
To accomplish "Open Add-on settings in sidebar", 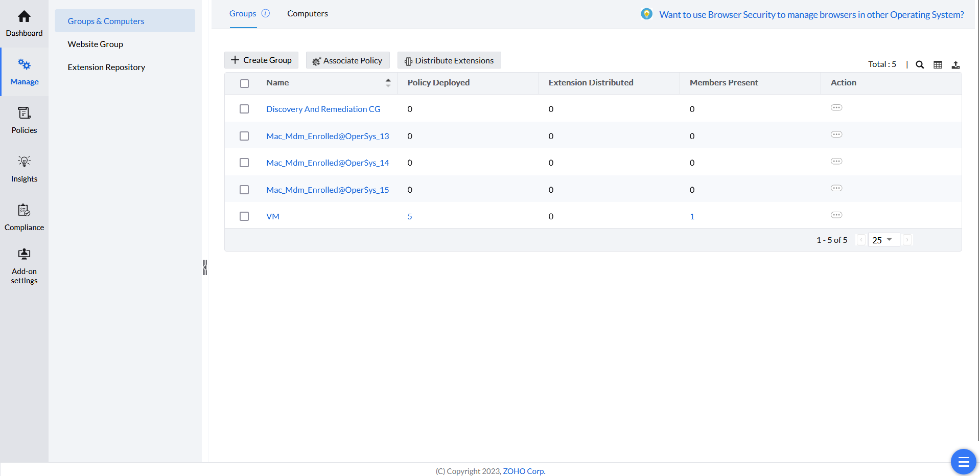I will pyautogui.click(x=24, y=255).
